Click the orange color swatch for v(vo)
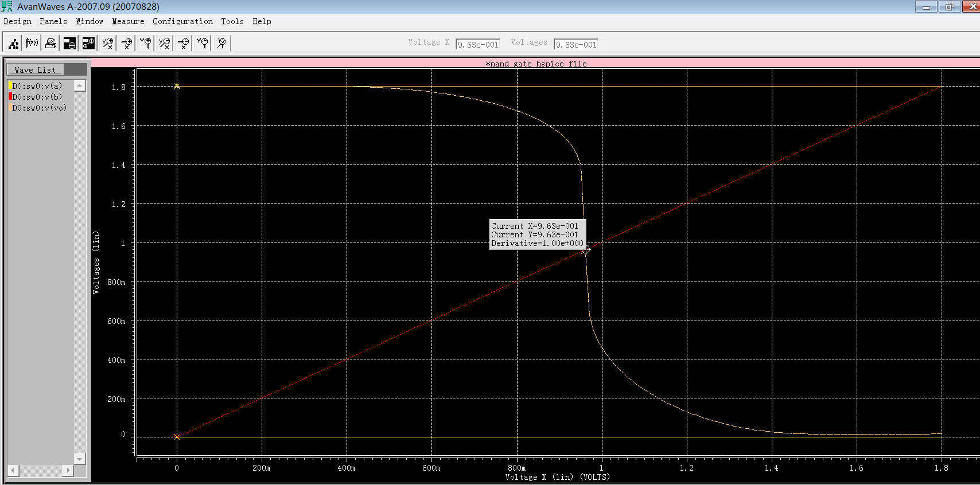980x485 pixels. [10, 108]
